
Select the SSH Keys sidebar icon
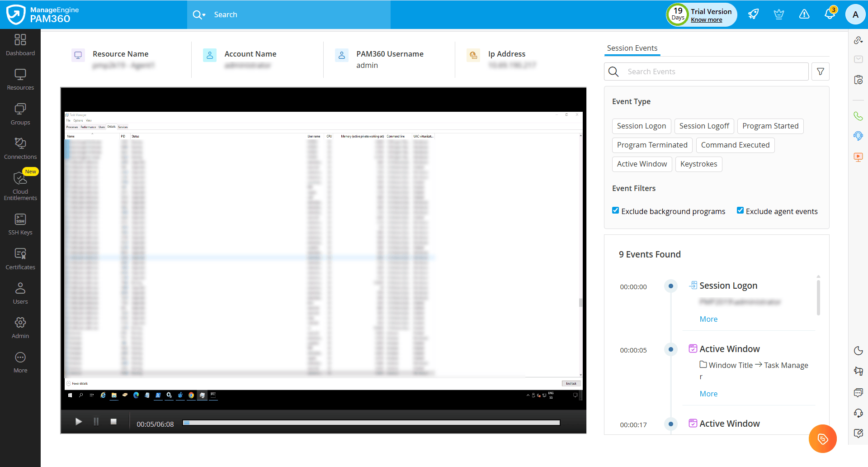click(x=20, y=223)
